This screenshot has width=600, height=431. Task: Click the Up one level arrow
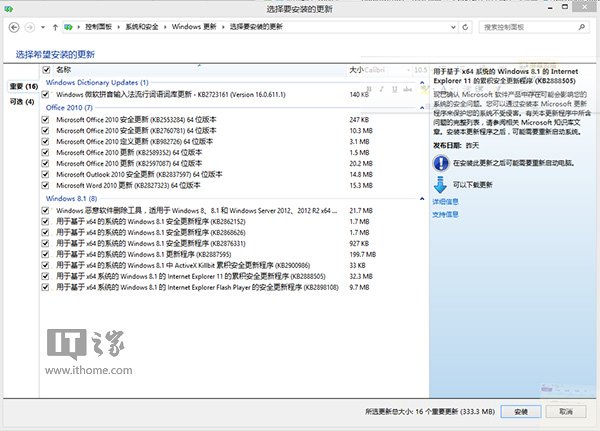pos(55,27)
